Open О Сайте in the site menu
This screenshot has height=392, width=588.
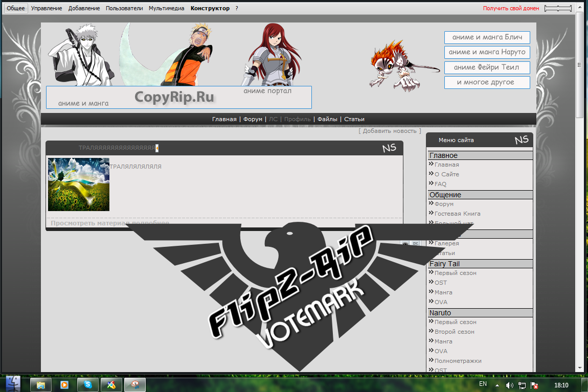(447, 174)
